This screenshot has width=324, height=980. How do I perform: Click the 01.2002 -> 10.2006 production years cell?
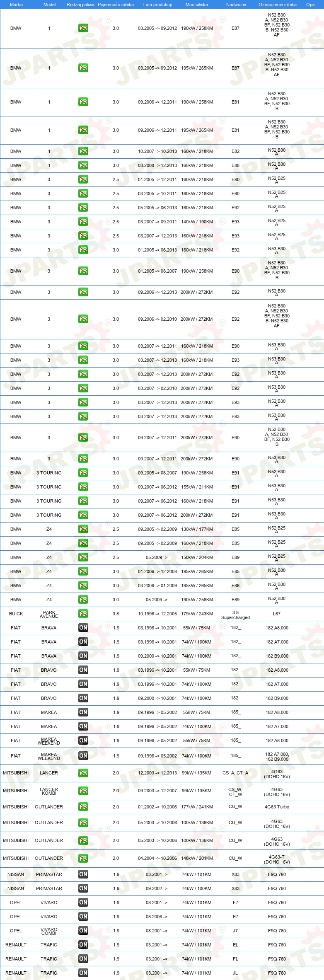coord(157,807)
